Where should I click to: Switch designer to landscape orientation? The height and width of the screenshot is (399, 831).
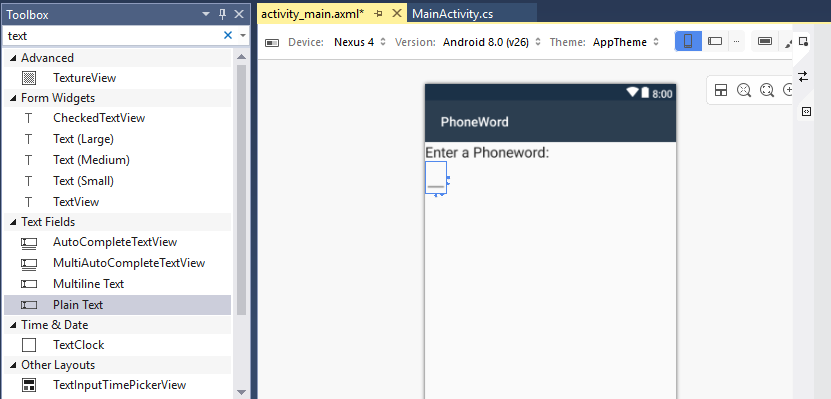click(x=715, y=41)
